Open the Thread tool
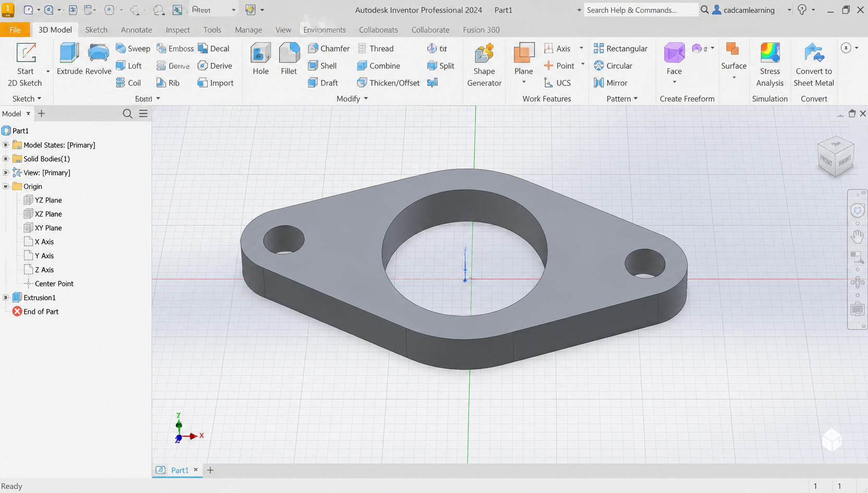The height and width of the screenshot is (493, 868). click(x=376, y=49)
